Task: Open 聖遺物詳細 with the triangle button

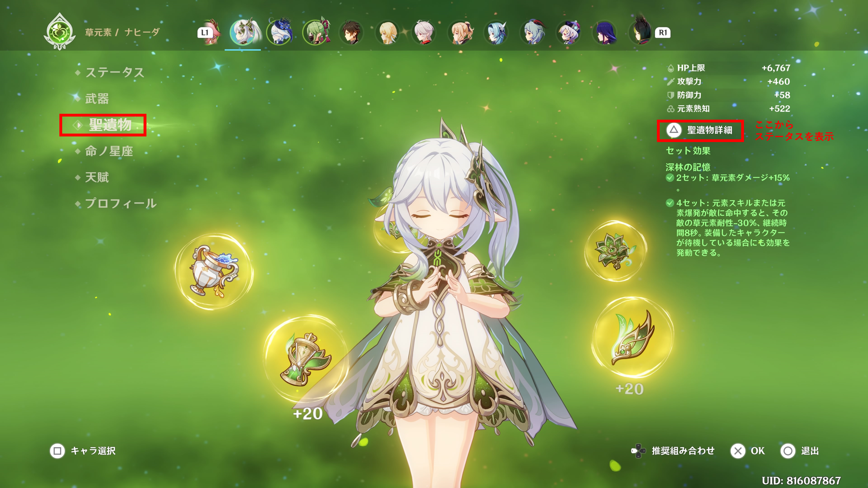Action: pos(700,130)
